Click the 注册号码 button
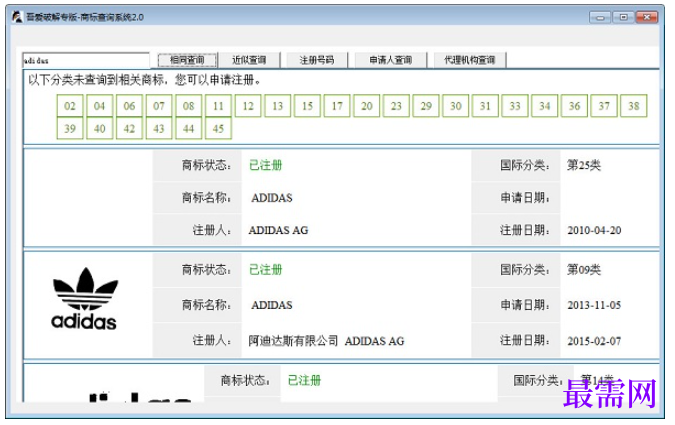Viewport: 675px width, 425px height. 317,60
